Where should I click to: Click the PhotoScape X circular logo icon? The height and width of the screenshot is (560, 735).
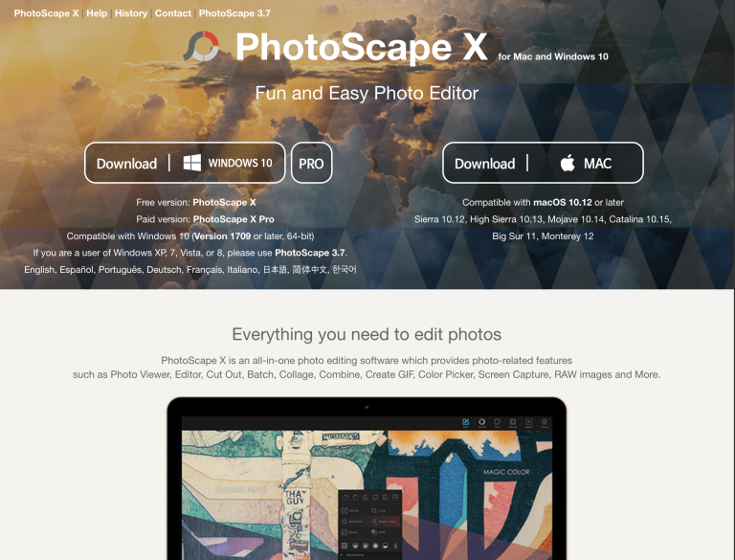tap(201, 46)
